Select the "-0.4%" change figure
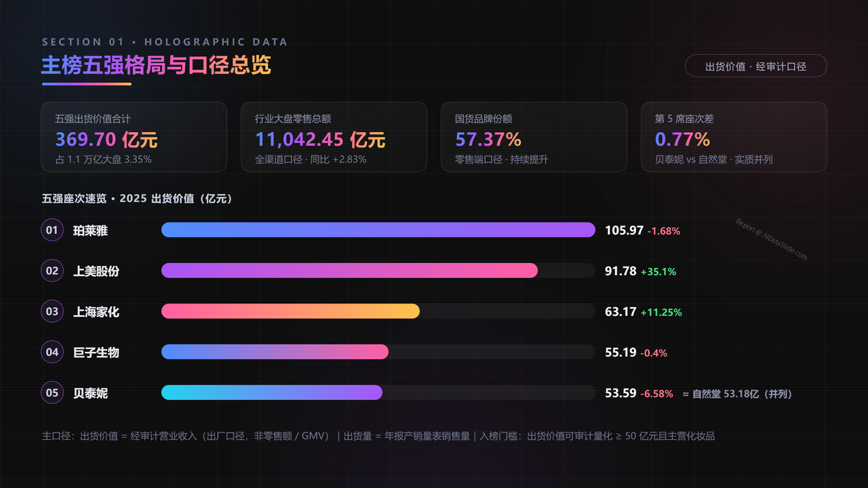Image resolution: width=868 pixels, height=488 pixels. [654, 353]
